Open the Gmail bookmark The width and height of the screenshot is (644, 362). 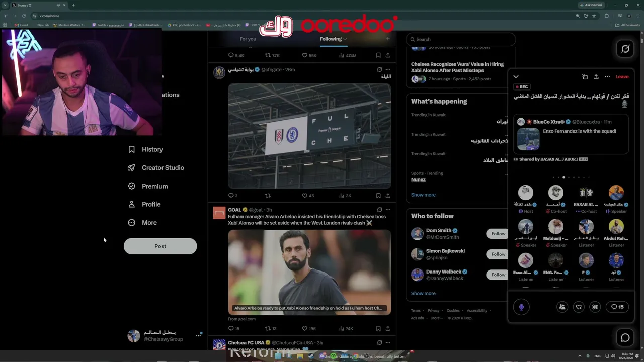21,25
